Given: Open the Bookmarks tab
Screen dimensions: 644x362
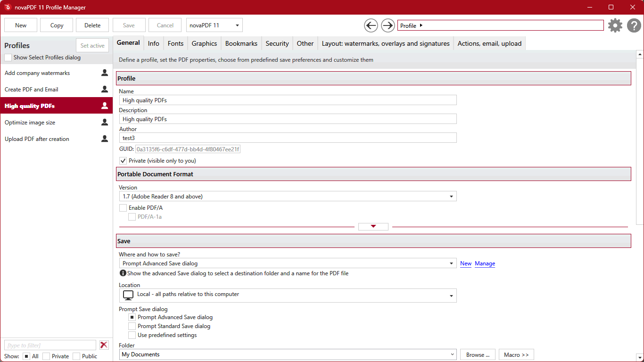Looking at the screenshot, I should (x=241, y=43).
